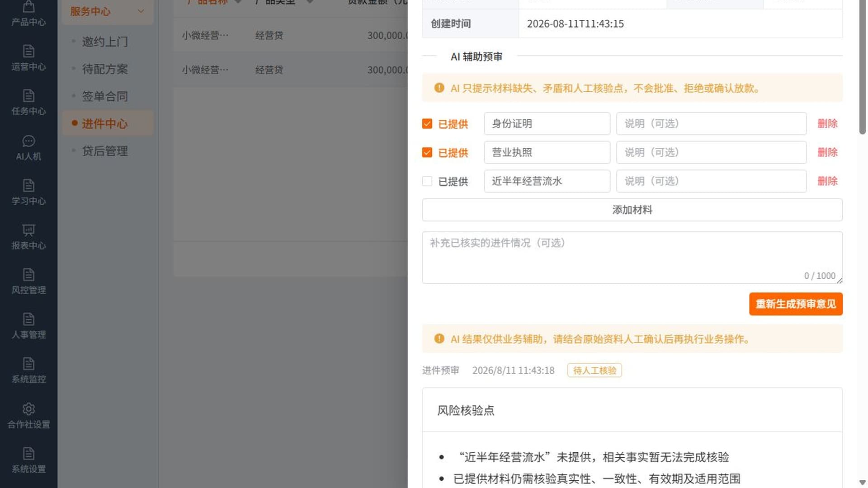
Task: Click the second 小微经营 product name cell
Action: click(x=205, y=70)
